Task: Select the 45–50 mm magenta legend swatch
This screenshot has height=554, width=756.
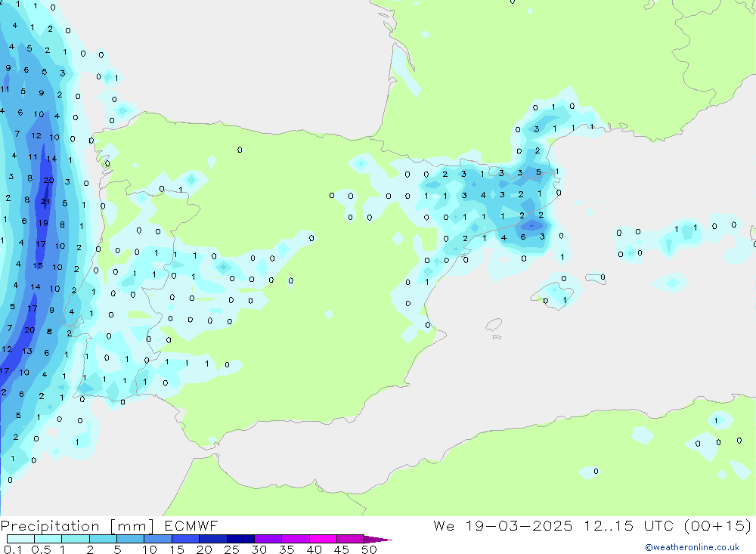Action: click(350, 539)
